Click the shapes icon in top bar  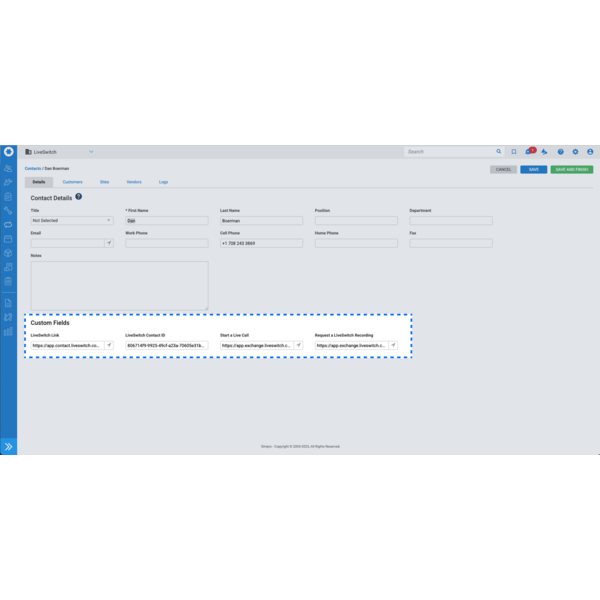[x=544, y=152]
